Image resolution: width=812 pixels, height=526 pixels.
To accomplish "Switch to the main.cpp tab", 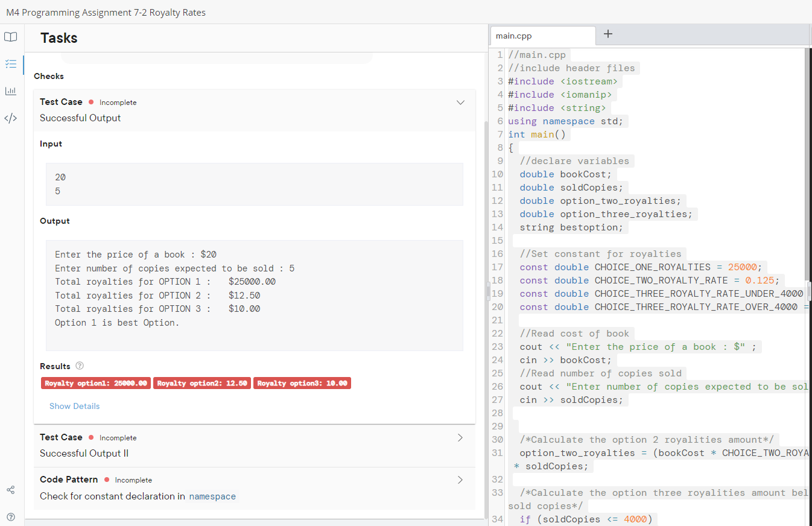I will click(542, 36).
